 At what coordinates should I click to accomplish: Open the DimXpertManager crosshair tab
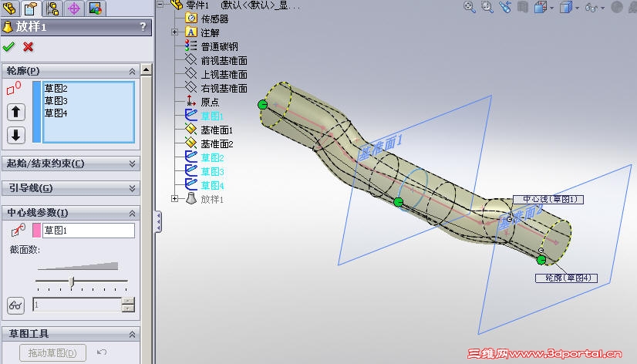(x=74, y=8)
